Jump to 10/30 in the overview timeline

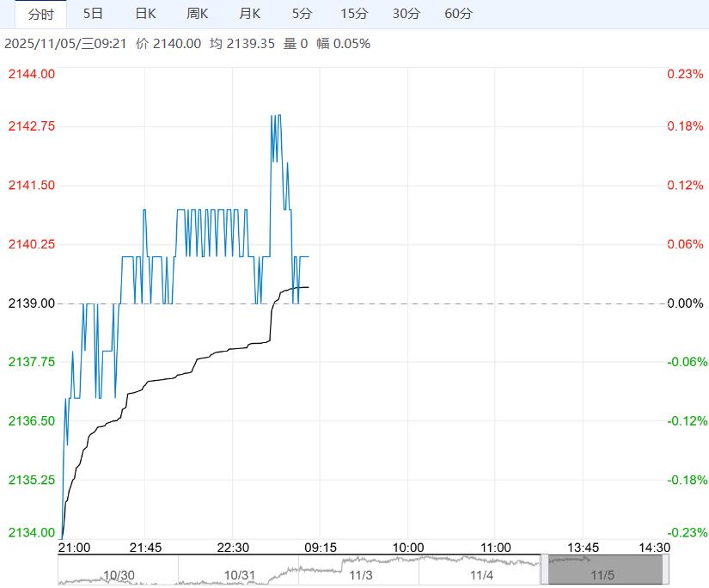(x=119, y=575)
